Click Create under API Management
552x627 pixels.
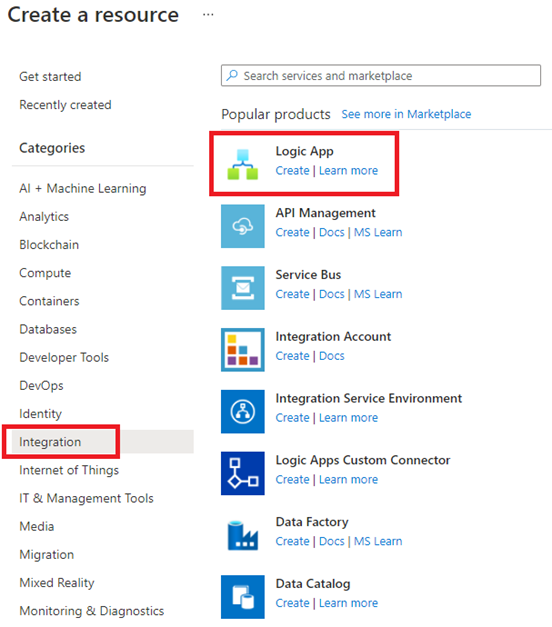(292, 232)
